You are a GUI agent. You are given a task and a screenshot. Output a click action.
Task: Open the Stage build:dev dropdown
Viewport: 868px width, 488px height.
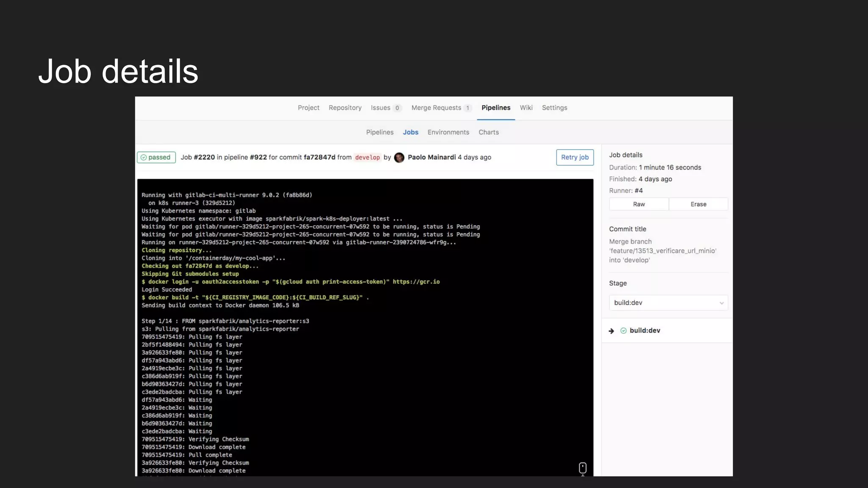click(668, 303)
